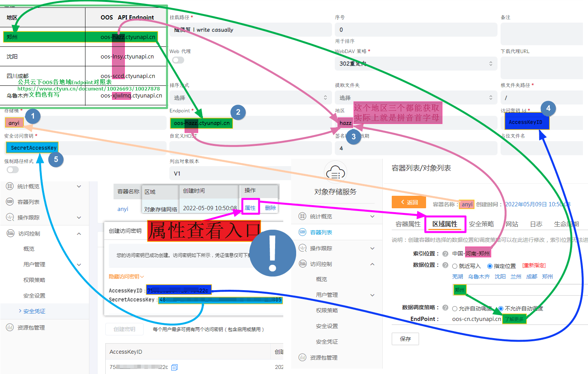The height and width of the screenshot is (374, 588).
Task: Toggle the 强制路径样式 switch
Action: 12,170
